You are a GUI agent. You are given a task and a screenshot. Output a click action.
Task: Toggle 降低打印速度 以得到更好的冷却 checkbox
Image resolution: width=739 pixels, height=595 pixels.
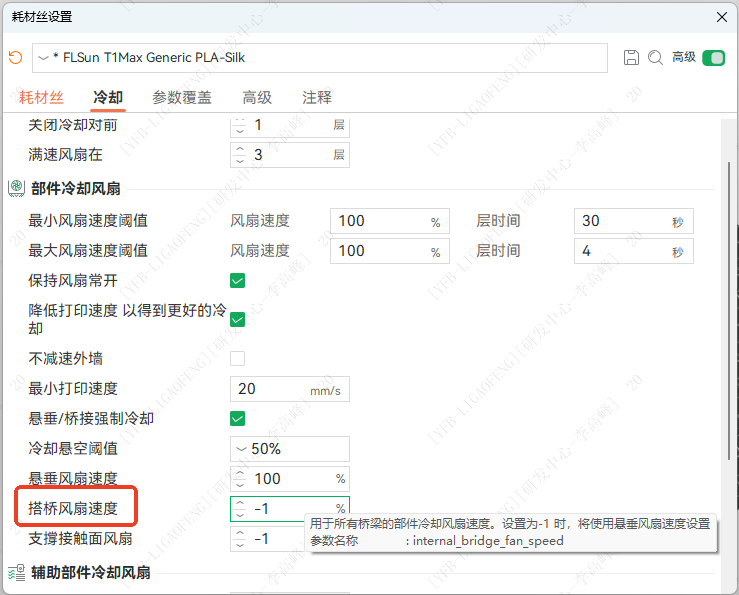(x=238, y=320)
